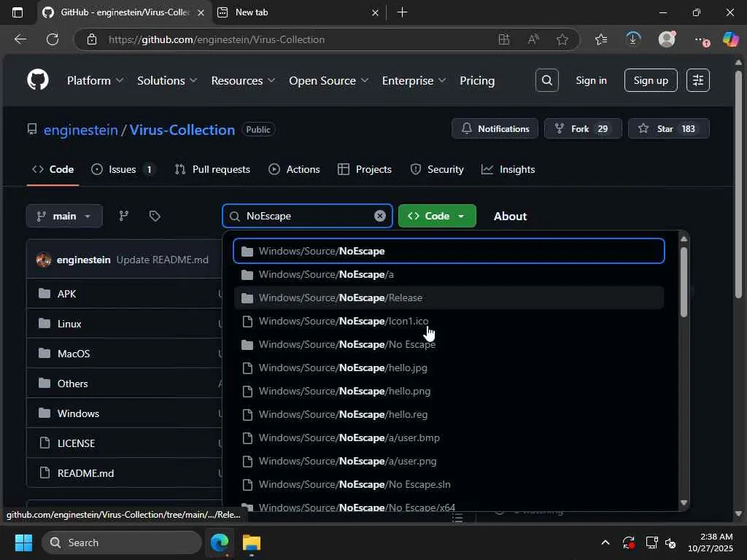
Task: Close the GitHub Virus-Collection tab
Action: (201, 13)
